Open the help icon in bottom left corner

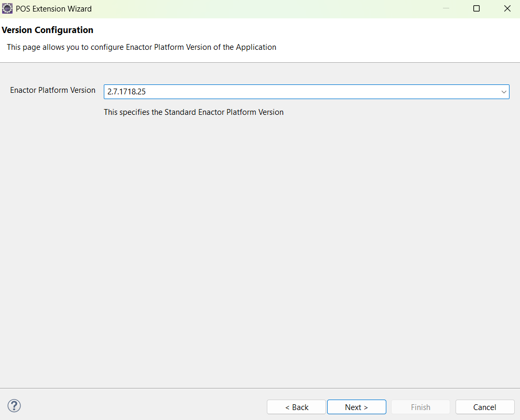(14, 406)
